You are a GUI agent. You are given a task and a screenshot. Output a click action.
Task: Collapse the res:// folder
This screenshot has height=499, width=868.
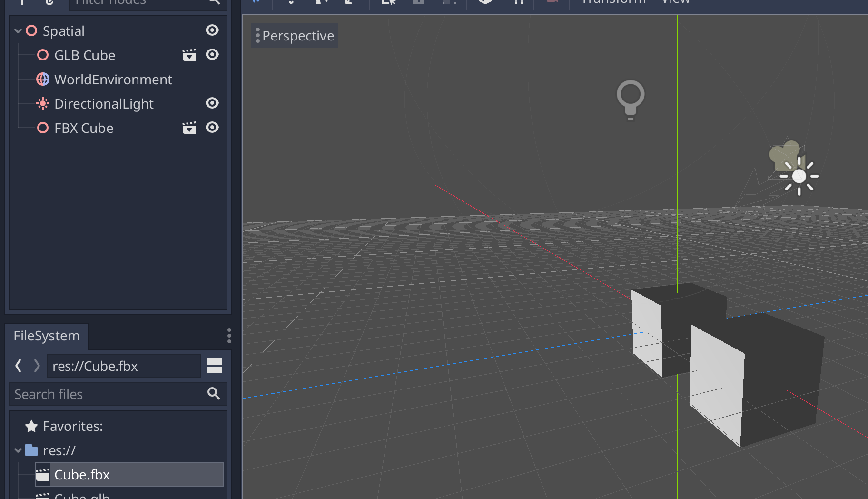click(x=18, y=450)
